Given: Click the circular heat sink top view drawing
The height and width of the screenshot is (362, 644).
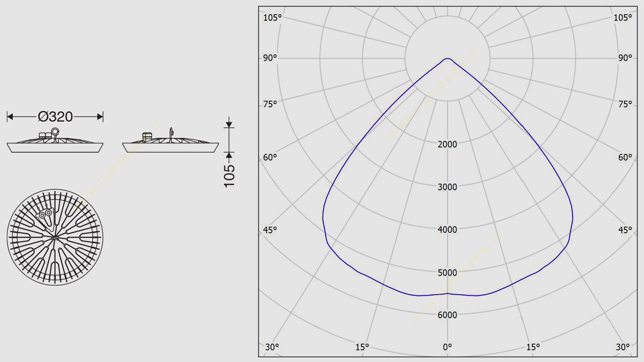Looking at the screenshot, I should [x=55, y=237].
